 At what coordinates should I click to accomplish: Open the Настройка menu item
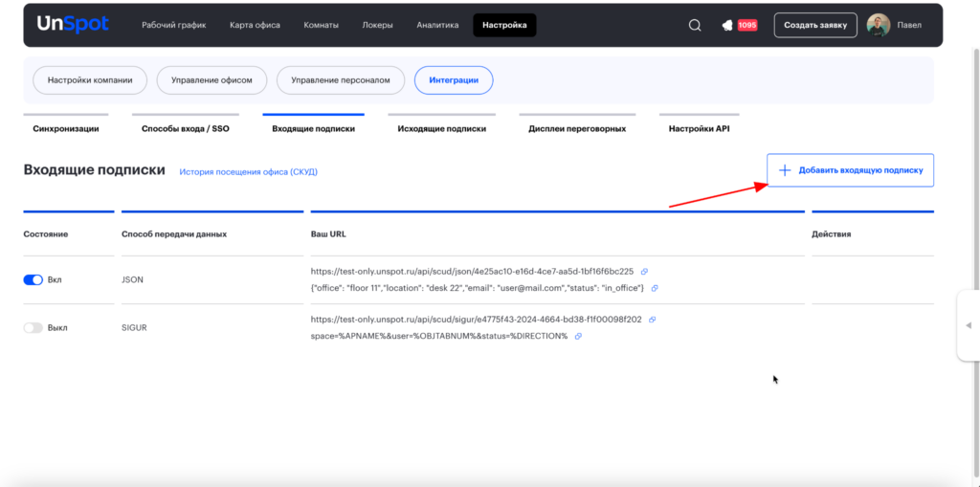(x=504, y=26)
